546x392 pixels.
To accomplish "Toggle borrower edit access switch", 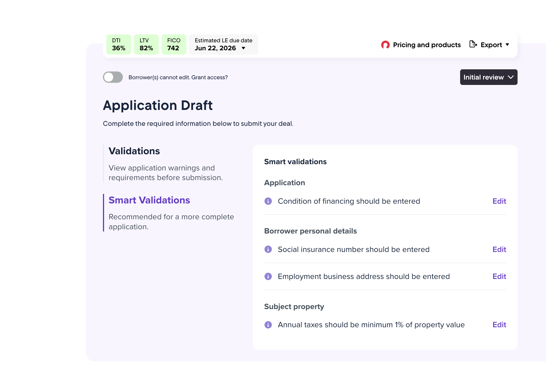I will point(113,77).
